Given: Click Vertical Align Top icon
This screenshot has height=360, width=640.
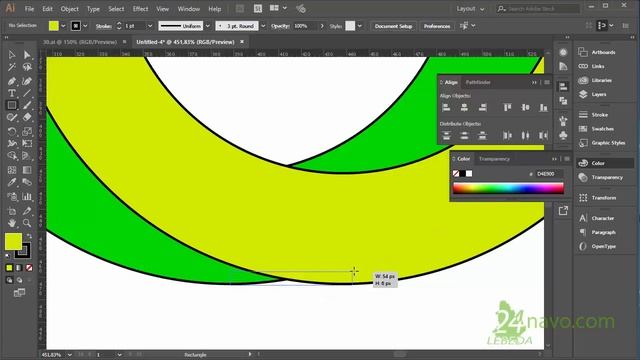Looking at the screenshot, I should (507, 107).
